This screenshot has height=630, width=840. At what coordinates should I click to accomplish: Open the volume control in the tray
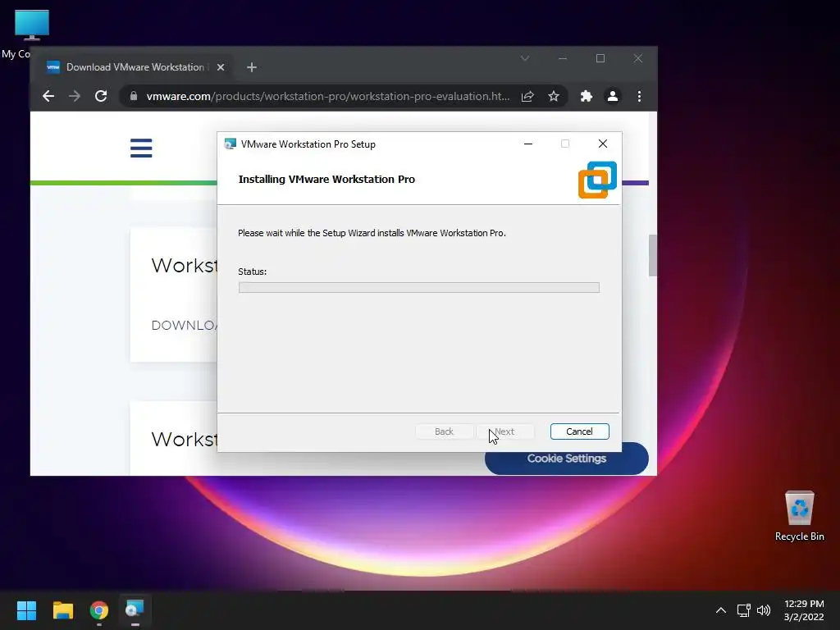764,609
